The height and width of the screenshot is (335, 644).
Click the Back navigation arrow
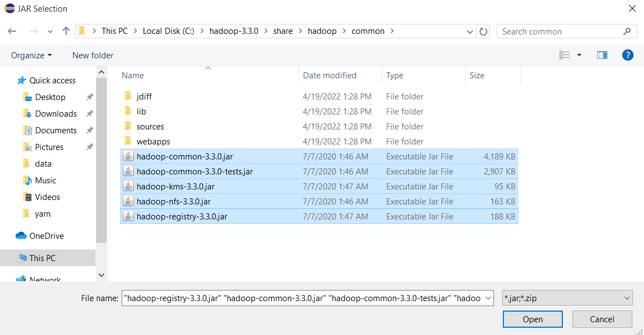(13, 31)
